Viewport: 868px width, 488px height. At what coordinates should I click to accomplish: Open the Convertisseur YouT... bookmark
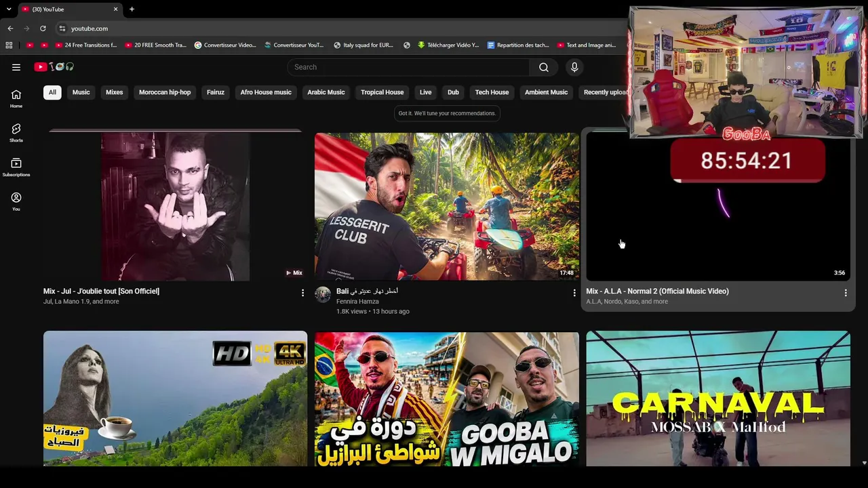coord(294,45)
